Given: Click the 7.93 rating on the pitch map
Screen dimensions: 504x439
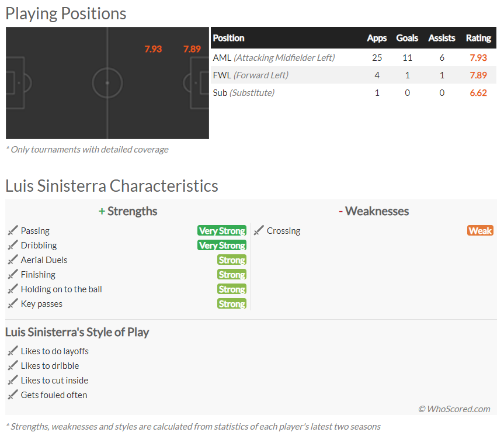Looking at the screenshot, I should click(x=153, y=49).
